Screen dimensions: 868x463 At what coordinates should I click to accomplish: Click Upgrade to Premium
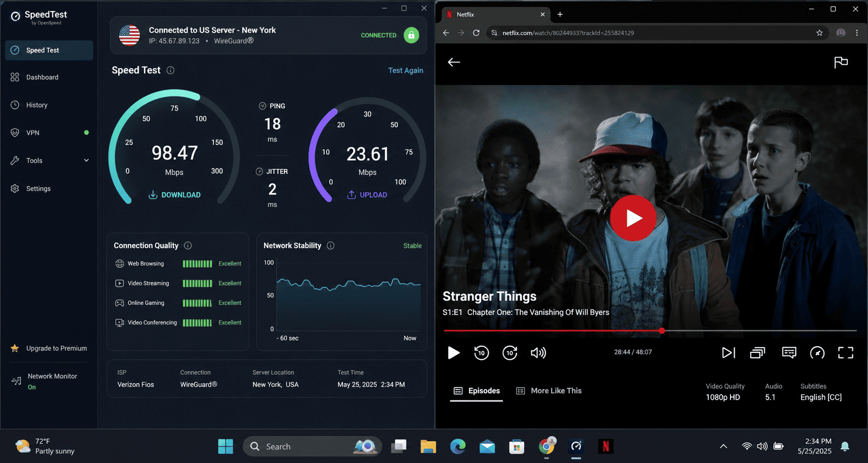(x=49, y=348)
